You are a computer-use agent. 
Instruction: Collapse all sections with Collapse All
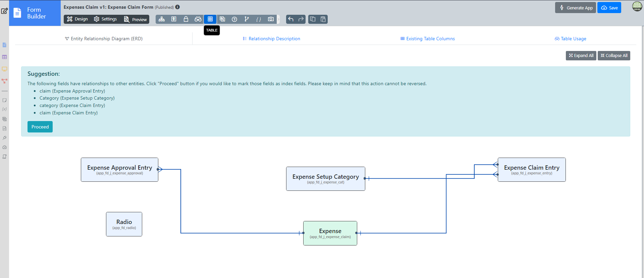tap(614, 56)
